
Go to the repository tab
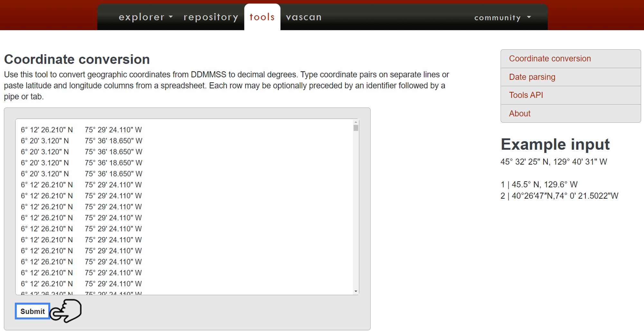[x=211, y=17]
